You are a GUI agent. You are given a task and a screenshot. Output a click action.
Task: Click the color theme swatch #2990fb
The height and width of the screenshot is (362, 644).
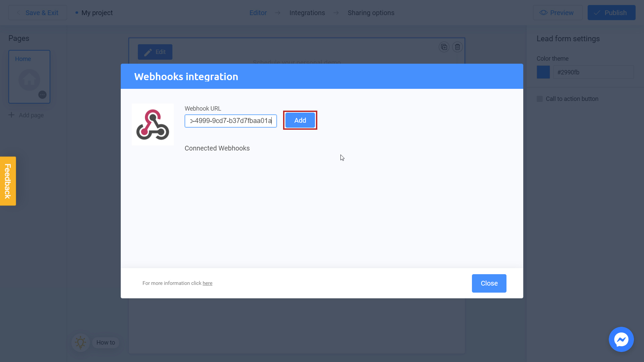click(x=543, y=72)
